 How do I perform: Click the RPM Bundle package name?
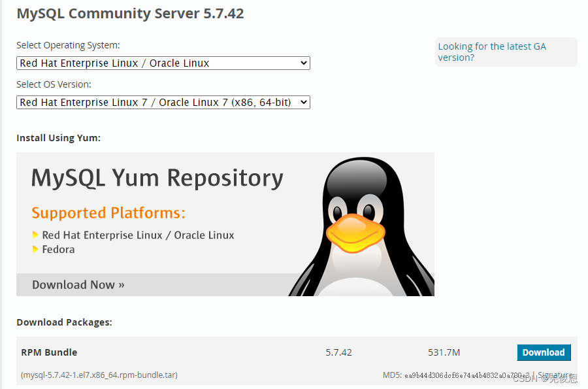click(49, 352)
